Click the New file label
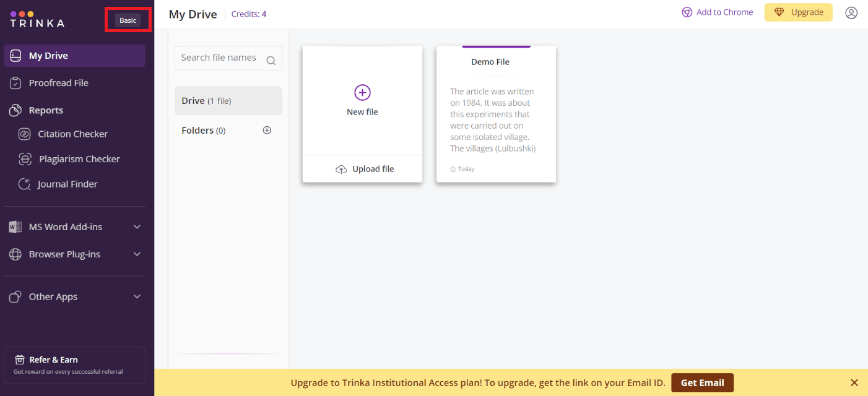The image size is (868, 396). [362, 112]
